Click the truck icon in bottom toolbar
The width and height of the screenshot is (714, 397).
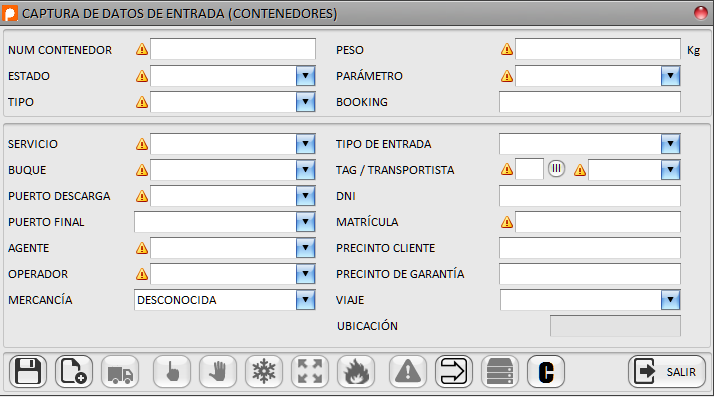click(120, 372)
